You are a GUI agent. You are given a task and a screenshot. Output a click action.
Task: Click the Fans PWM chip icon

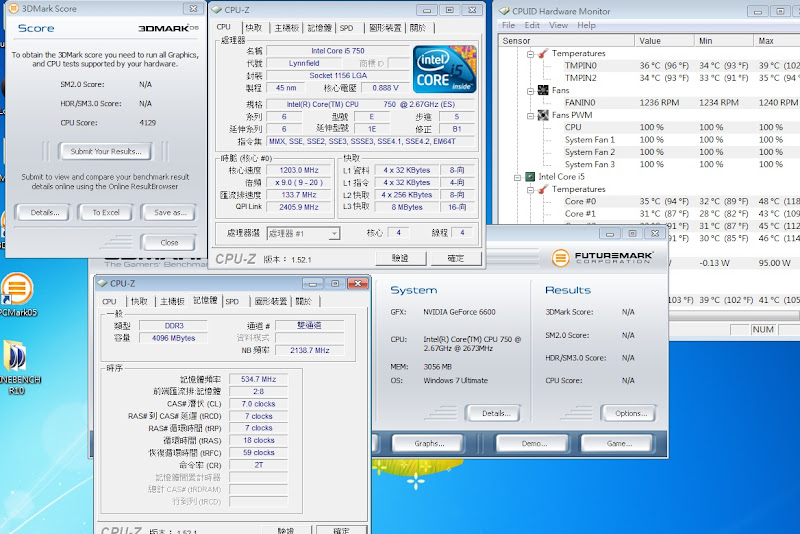point(543,115)
